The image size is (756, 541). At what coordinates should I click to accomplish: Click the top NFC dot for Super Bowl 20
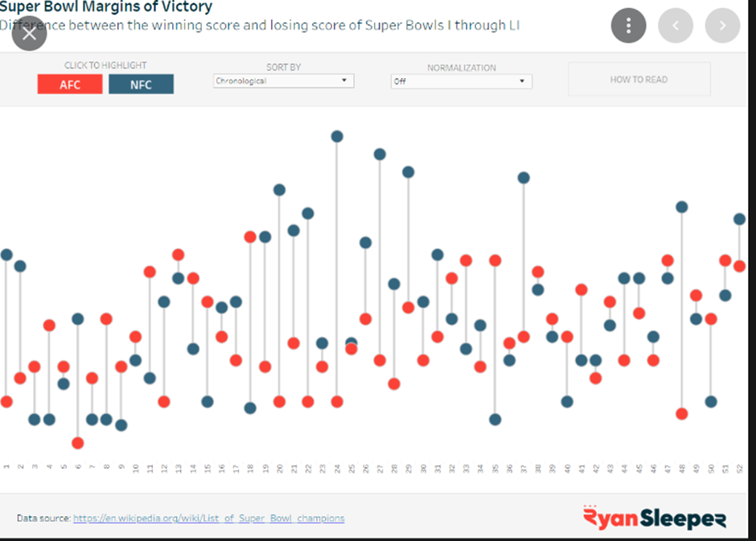coord(279,190)
